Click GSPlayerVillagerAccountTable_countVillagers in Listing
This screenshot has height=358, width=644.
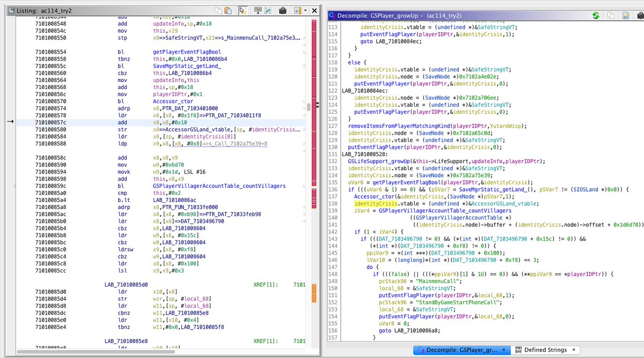tap(219, 186)
